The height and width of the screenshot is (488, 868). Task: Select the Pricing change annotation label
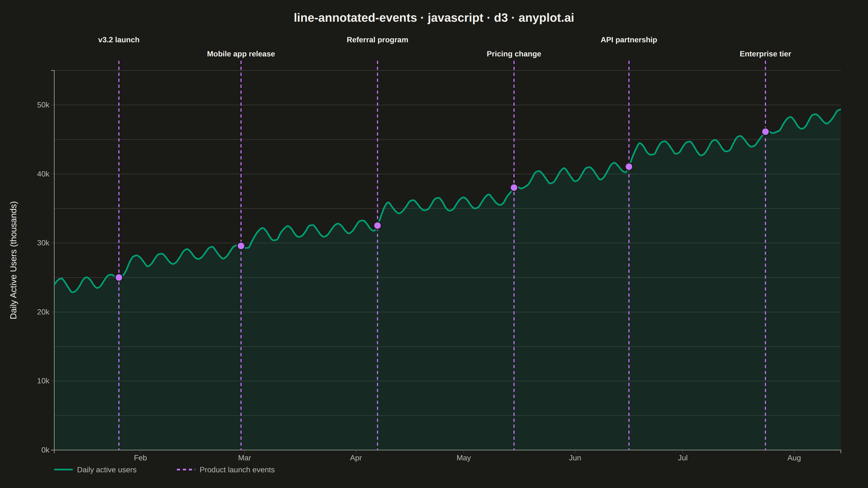(x=514, y=54)
